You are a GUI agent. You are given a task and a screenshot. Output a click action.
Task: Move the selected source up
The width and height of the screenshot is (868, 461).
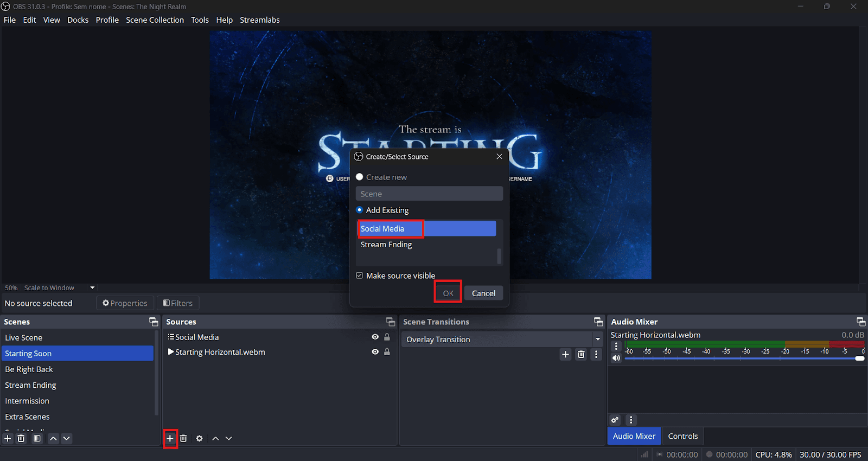215,438
